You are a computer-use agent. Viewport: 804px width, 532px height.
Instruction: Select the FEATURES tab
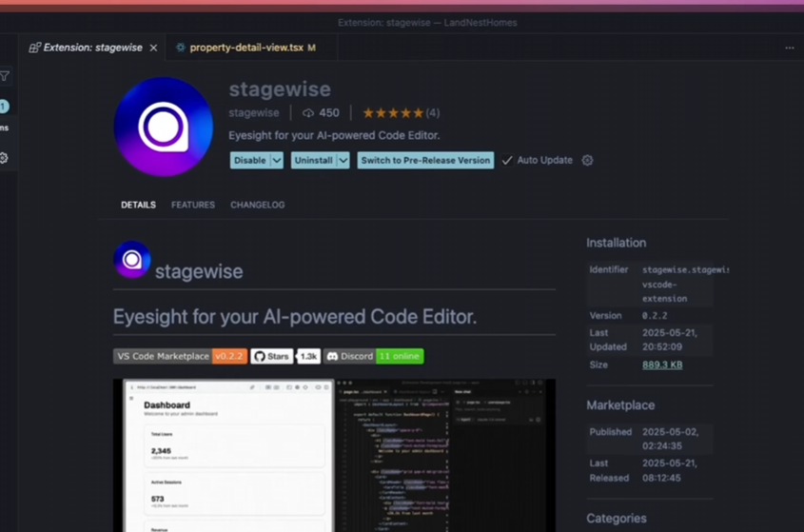pos(193,205)
